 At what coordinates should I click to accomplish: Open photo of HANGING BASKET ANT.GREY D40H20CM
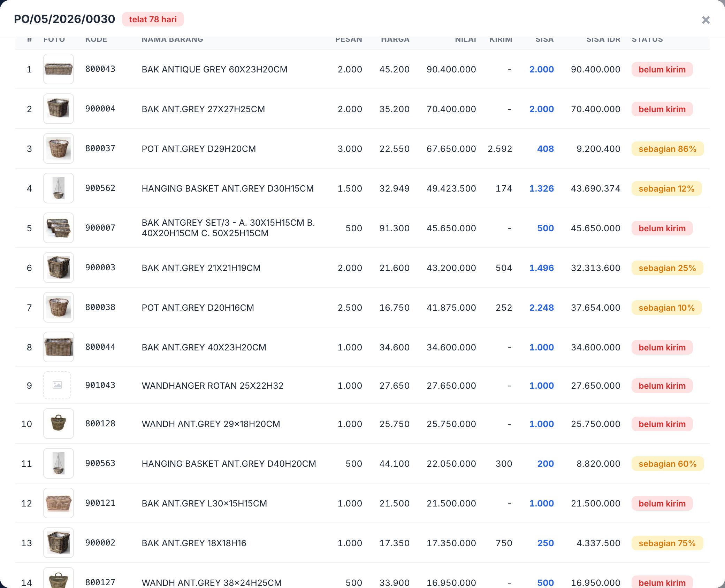coord(59,463)
